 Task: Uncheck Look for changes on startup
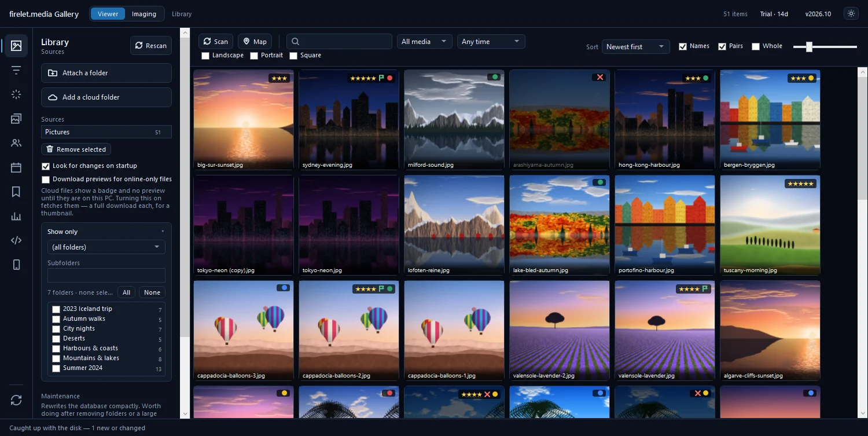tap(46, 166)
